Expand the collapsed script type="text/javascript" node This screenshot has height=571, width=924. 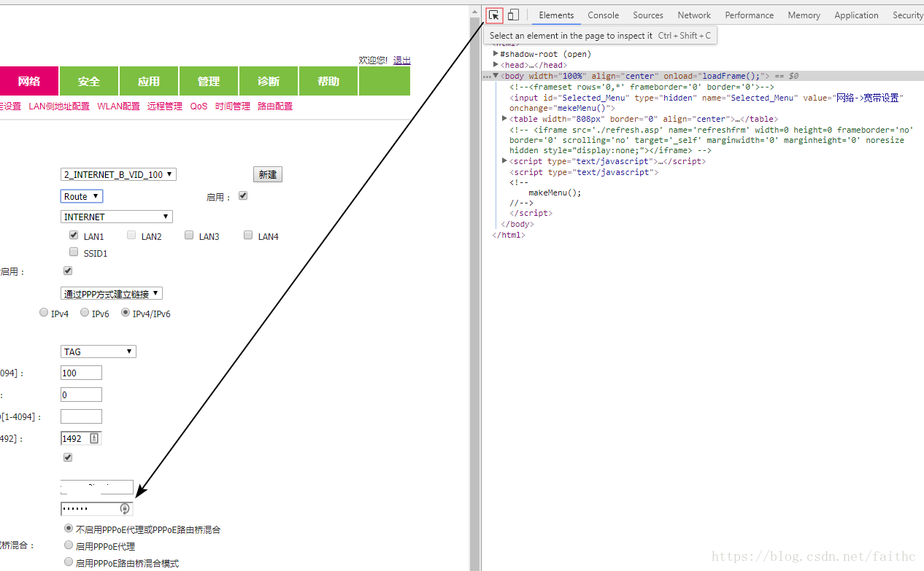tap(505, 161)
